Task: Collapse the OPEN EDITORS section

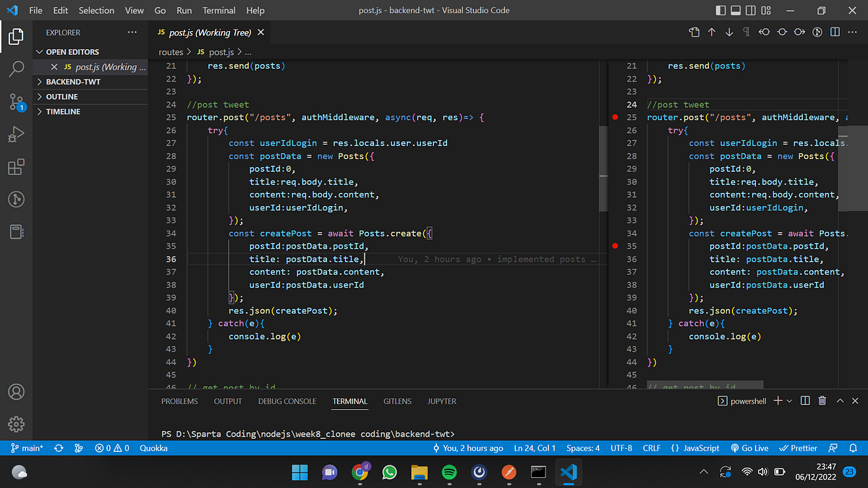Action: pos(72,52)
